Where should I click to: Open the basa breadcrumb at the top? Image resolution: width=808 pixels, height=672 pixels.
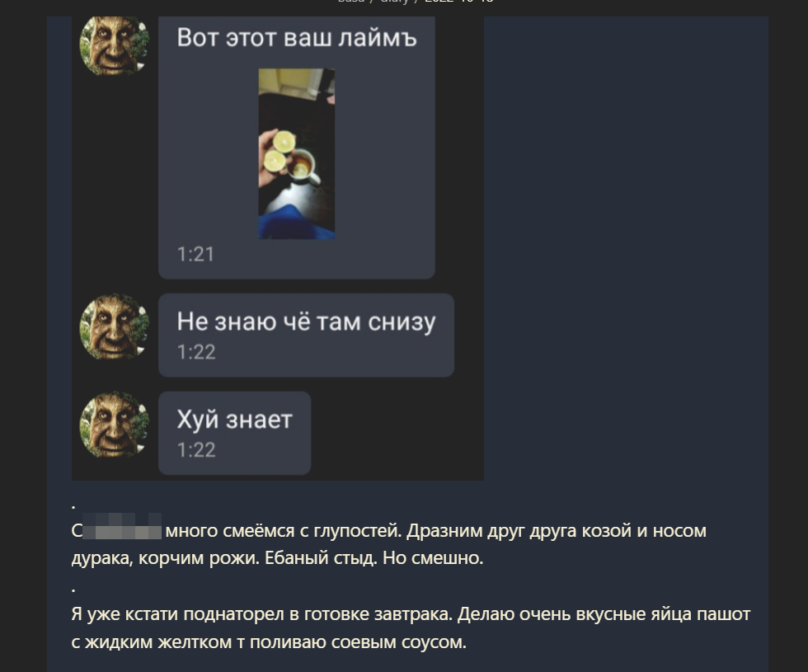point(350,2)
